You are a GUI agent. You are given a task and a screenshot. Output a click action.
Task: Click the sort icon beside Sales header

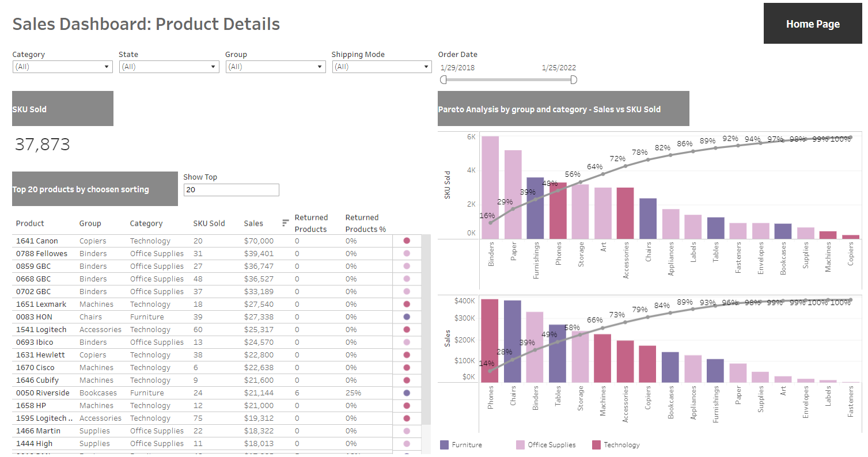click(286, 223)
